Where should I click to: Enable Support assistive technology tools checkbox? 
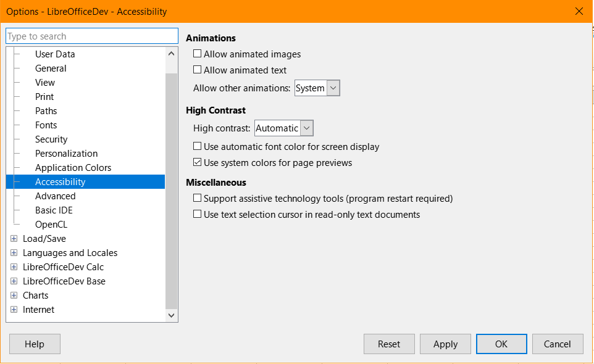198,198
